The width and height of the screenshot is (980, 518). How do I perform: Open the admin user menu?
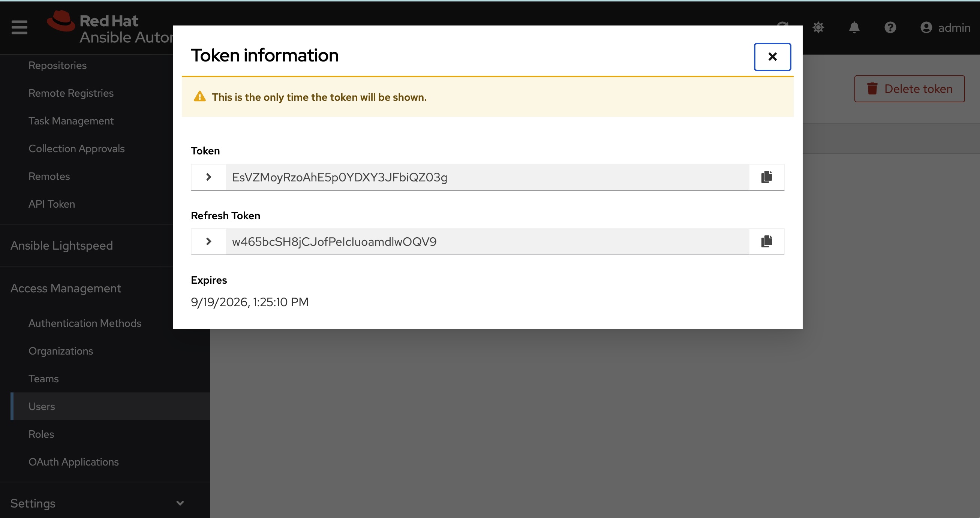(x=946, y=27)
